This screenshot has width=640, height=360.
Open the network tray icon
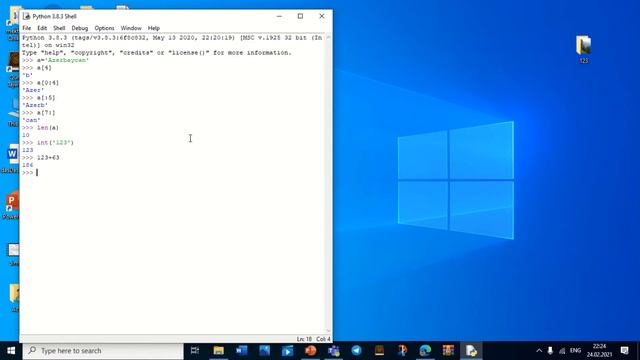tap(562, 351)
